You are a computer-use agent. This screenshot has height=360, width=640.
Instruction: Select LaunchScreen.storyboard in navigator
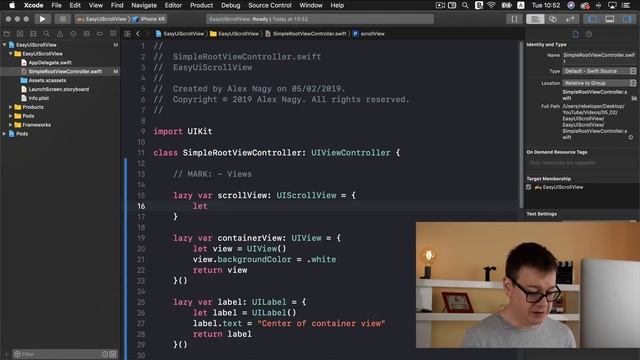pyautogui.click(x=58, y=89)
